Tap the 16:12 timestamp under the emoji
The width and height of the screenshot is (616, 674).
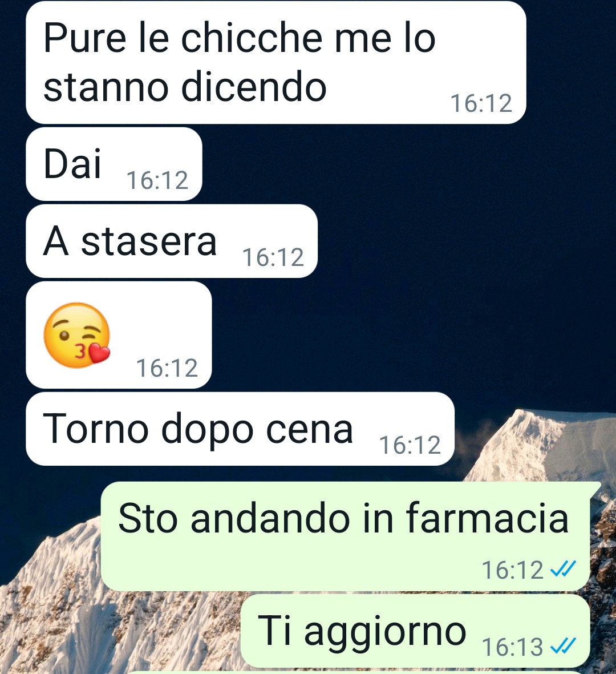coord(167,368)
